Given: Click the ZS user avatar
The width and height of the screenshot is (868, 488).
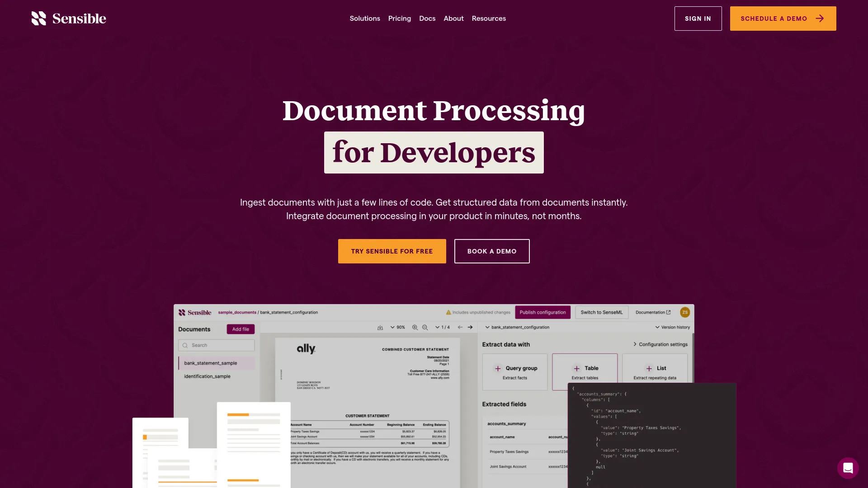Looking at the screenshot, I should tap(684, 312).
